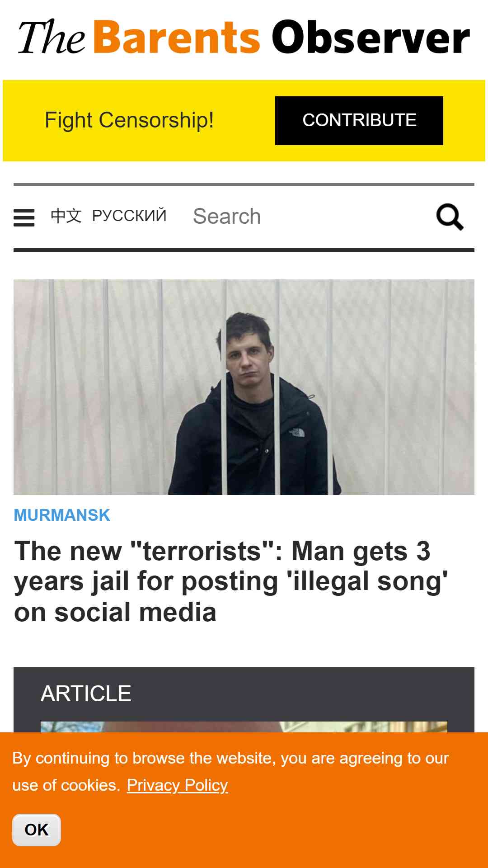This screenshot has height=868, width=488.
Task: Click the ARTICLE section heading
Action: (86, 693)
